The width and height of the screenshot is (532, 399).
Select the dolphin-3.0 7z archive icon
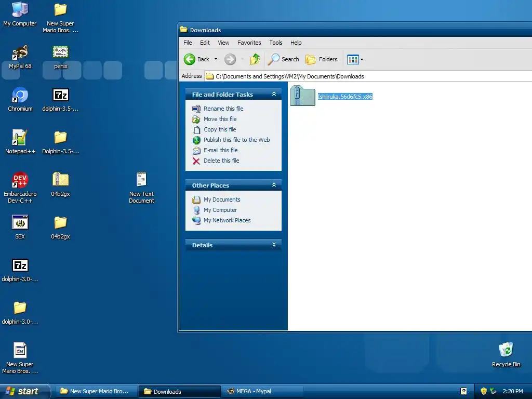[20, 270]
